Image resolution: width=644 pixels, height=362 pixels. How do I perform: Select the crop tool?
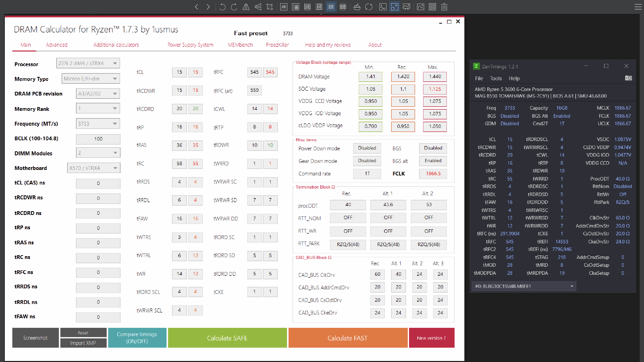(x=270, y=7)
